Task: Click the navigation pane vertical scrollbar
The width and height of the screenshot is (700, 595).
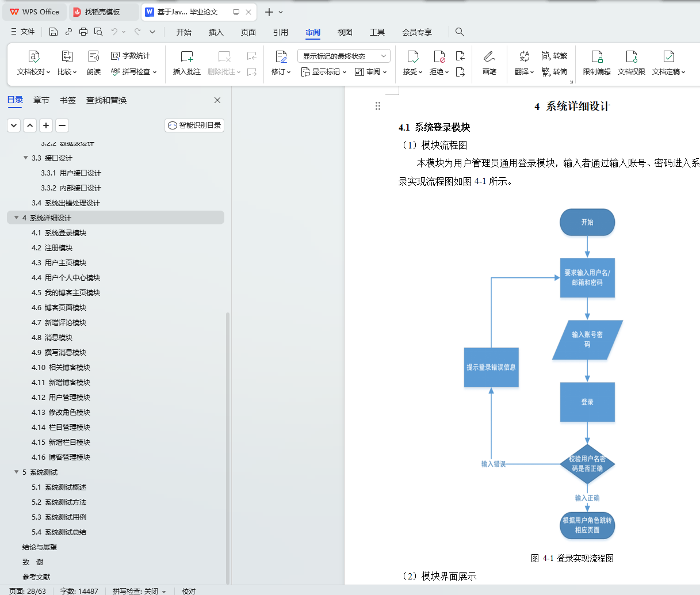Action: (228, 448)
